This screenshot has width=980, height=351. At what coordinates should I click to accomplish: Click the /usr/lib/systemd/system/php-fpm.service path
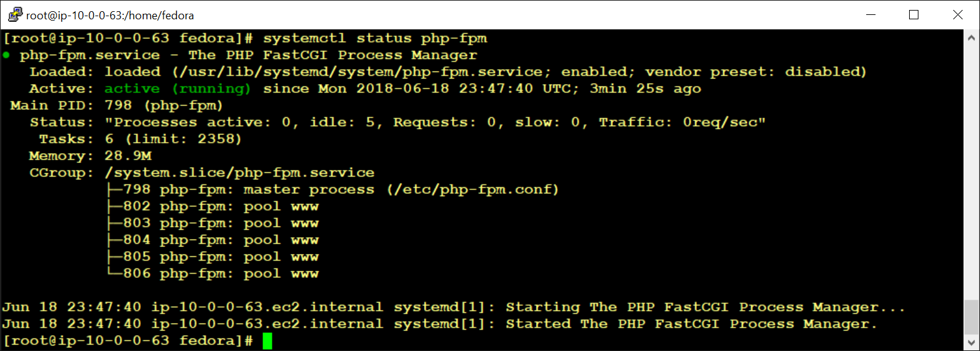361,72
